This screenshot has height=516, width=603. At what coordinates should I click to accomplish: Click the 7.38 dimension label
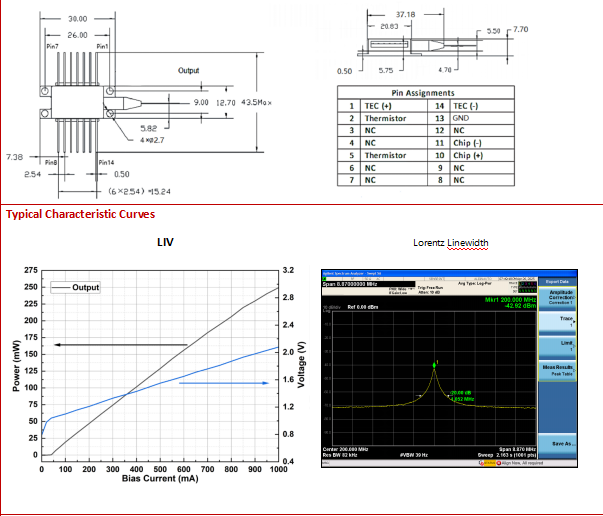(x=15, y=157)
